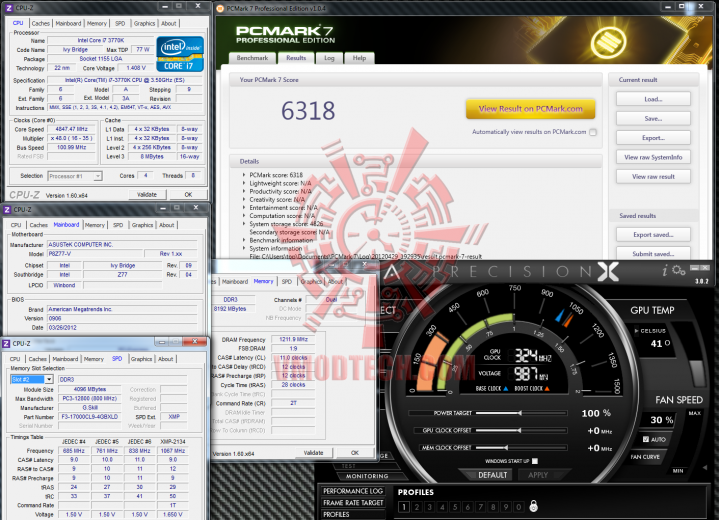
Task: Open the PCMark Log tab
Action: pos(329,58)
